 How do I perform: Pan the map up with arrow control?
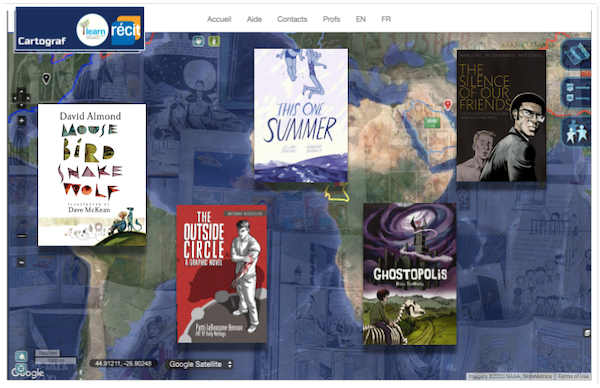tap(21, 91)
